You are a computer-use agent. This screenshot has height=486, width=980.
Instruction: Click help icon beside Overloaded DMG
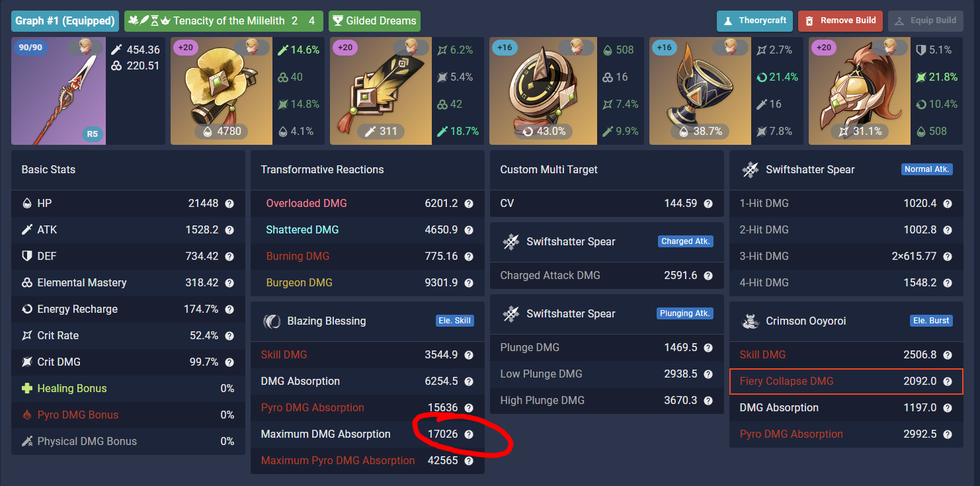[469, 204]
